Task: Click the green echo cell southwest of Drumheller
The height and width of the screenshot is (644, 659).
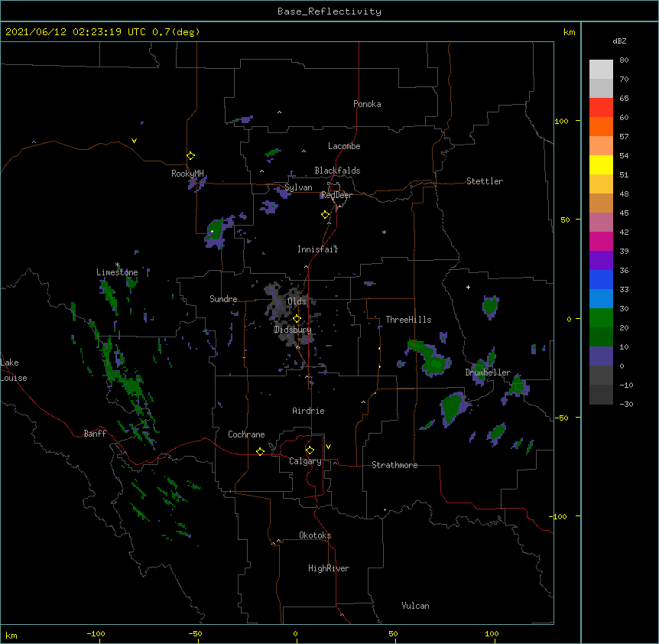Action: [x=453, y=408]
